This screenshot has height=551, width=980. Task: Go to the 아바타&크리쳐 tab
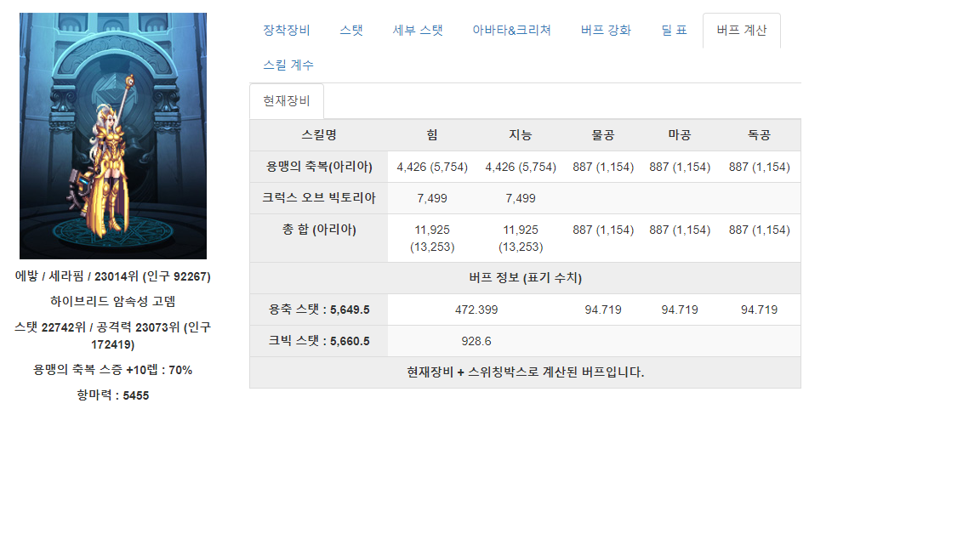point(511,30)
